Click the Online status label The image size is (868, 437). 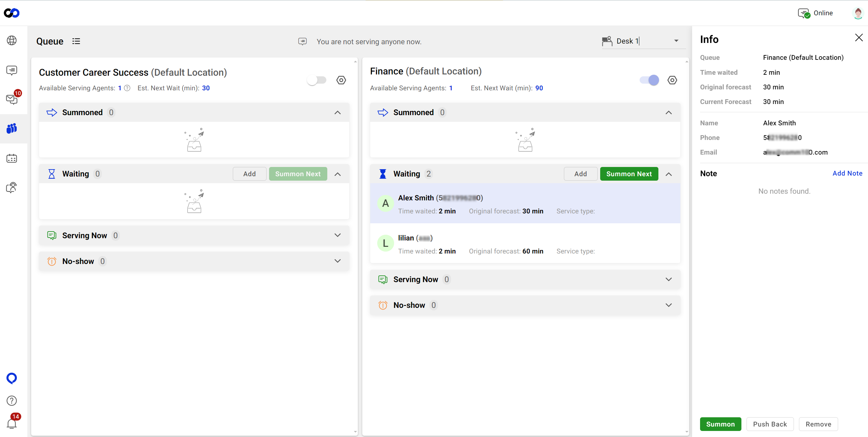(823, 13)
